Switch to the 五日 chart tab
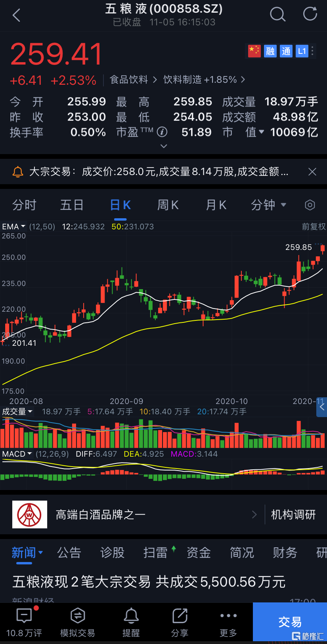 (72, 205)
